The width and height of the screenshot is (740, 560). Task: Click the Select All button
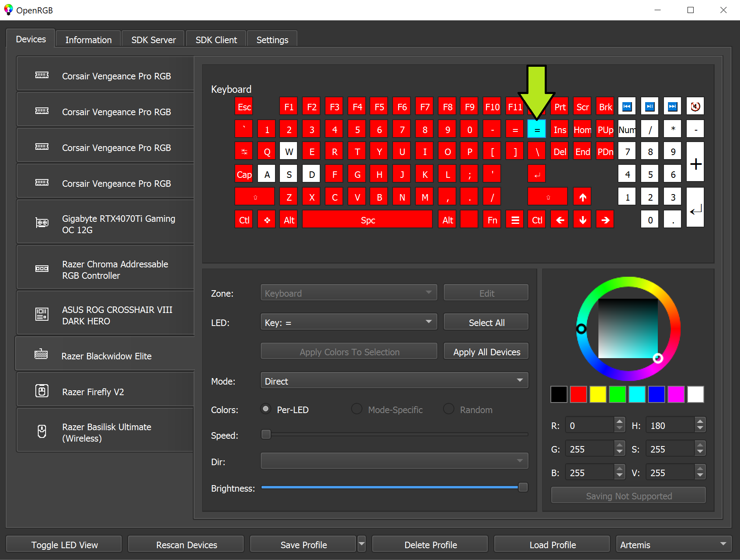486,322
